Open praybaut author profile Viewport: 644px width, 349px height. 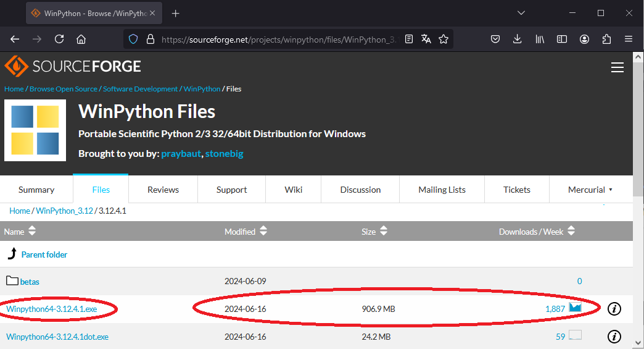181,154
